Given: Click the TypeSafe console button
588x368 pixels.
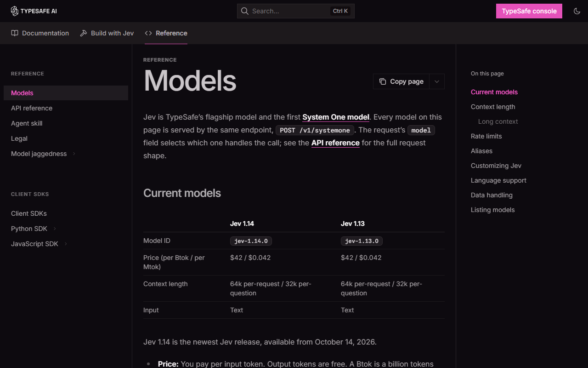Looking at the screenshot, I should tap(529, 11).
